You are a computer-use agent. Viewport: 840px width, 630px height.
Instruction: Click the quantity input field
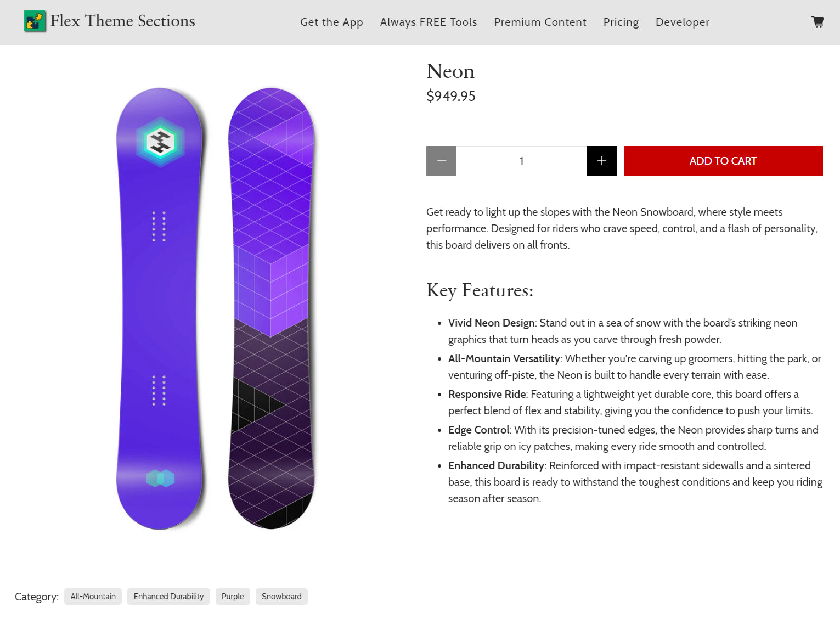click(x=521, y=161)
